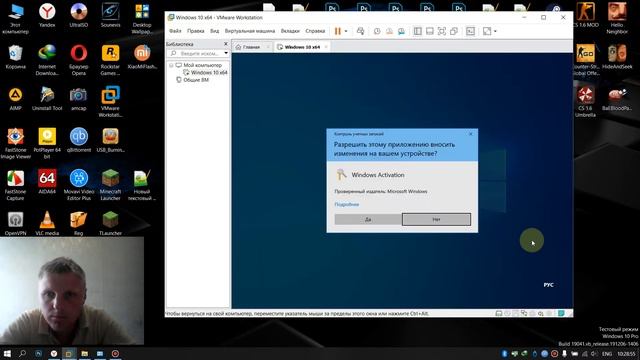640x360 pixels.
Task: Open the AIMP desktop shortcut
Action: coord(16,98)
